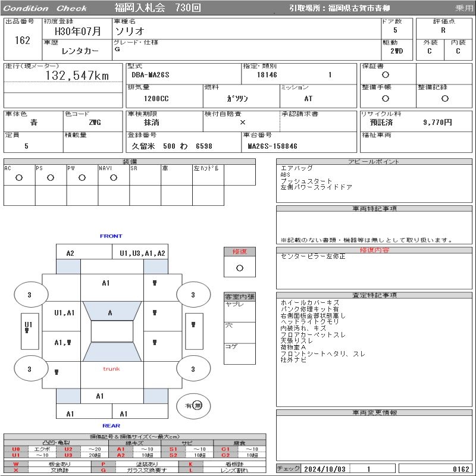The image size is (476, 476).
Task: Click the windshield panel marked A
Action: (x=110, y=312)
